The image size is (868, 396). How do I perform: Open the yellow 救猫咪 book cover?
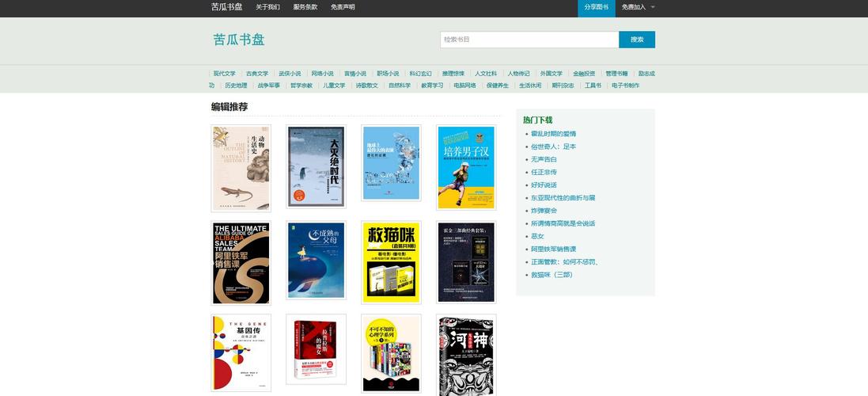391,262
